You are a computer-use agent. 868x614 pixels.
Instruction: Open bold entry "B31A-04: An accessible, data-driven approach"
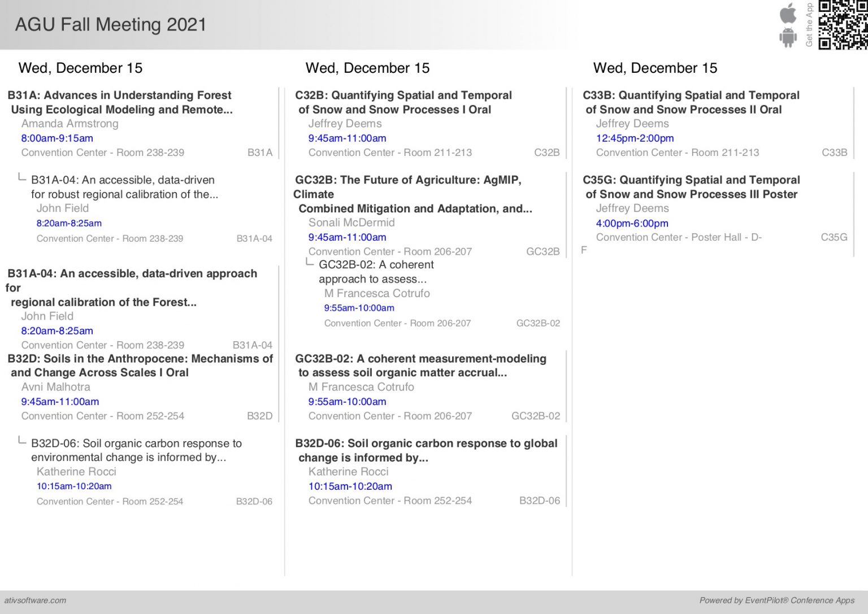[131, 288]
